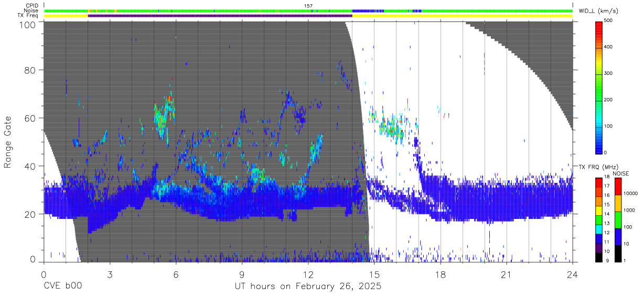Click the '9' tick on the TX FRQ scale
The image size is (644, 297).
607,260
